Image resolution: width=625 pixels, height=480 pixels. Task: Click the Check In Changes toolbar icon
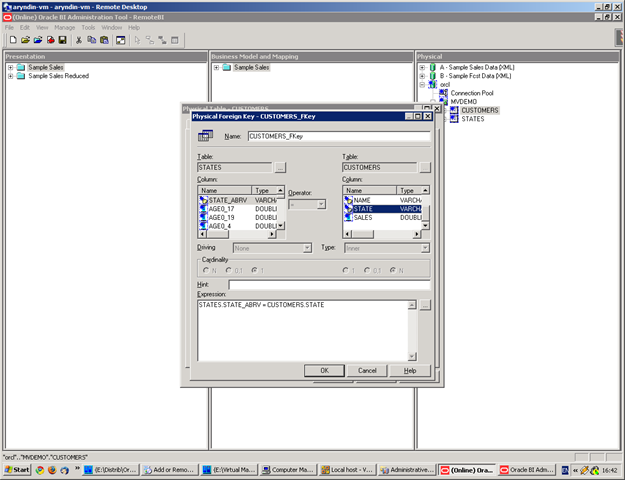pos(51,40)
